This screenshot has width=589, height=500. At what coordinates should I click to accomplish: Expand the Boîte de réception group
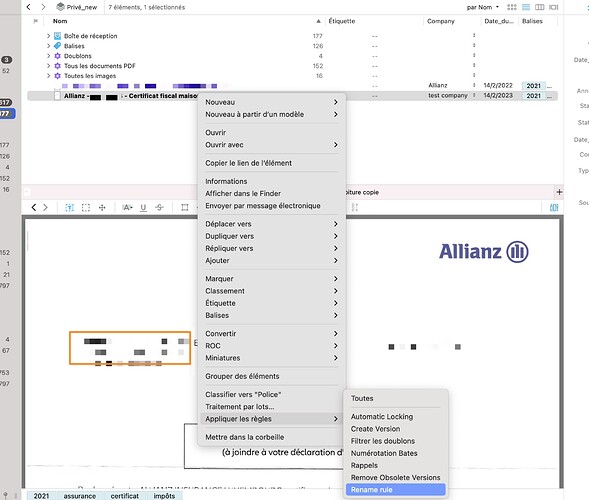(x=48, y=36)
